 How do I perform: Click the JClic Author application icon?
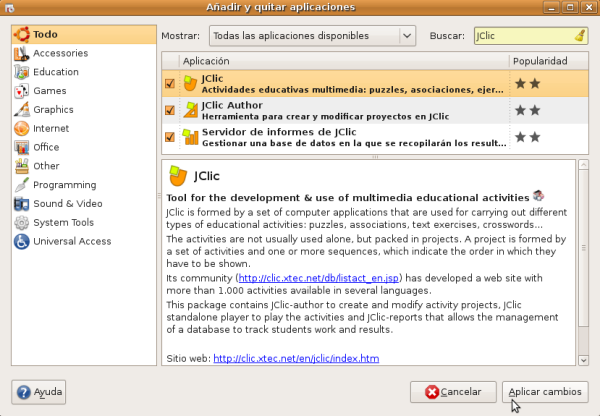pyautogui.click(x=190, y=108)
